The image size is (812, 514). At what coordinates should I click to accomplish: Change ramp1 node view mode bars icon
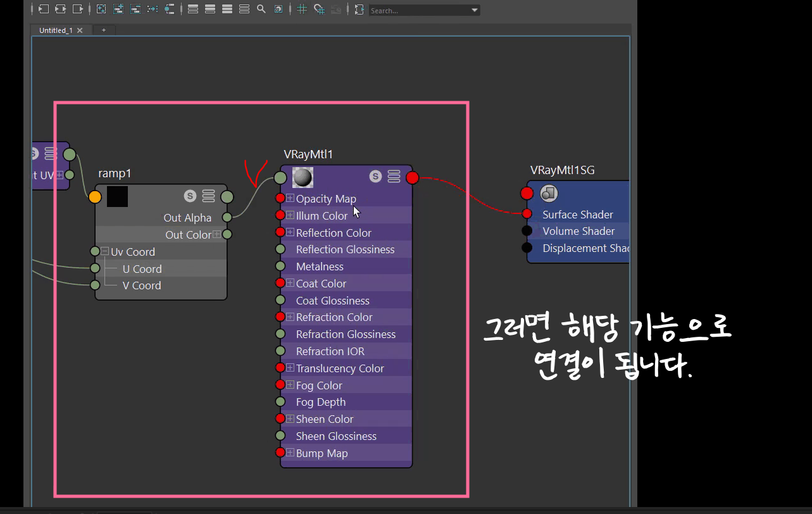click(x=208, y=196)
